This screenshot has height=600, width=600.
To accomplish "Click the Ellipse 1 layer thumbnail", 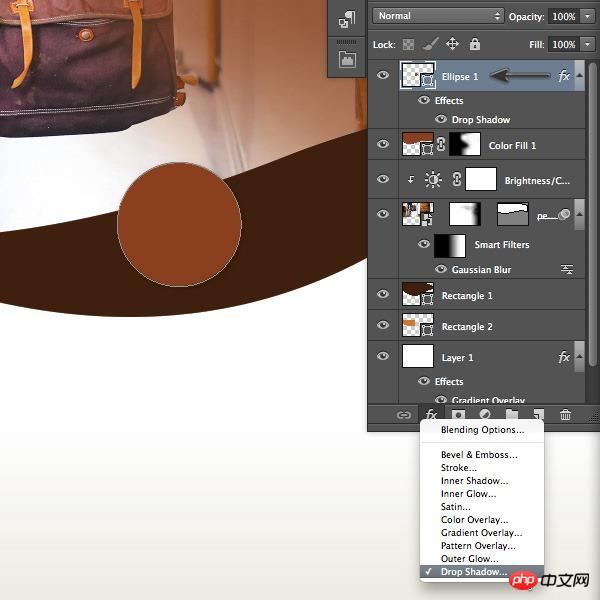I will [417, 75].
